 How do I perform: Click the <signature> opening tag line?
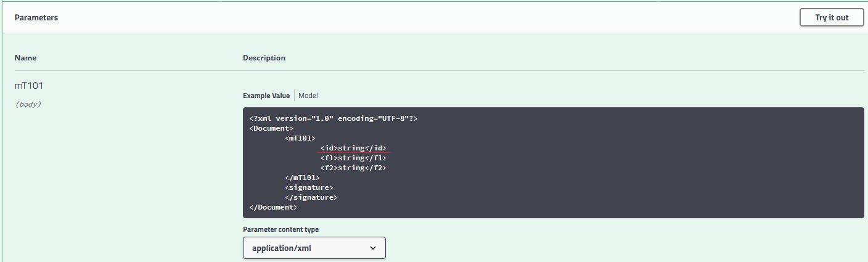[309, 187]
